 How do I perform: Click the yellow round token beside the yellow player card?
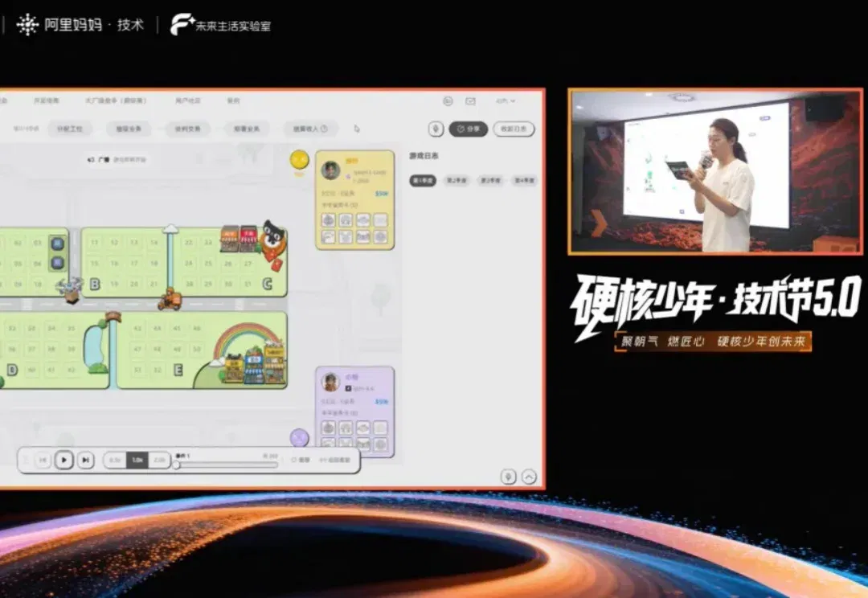click(x=300, y=159)
